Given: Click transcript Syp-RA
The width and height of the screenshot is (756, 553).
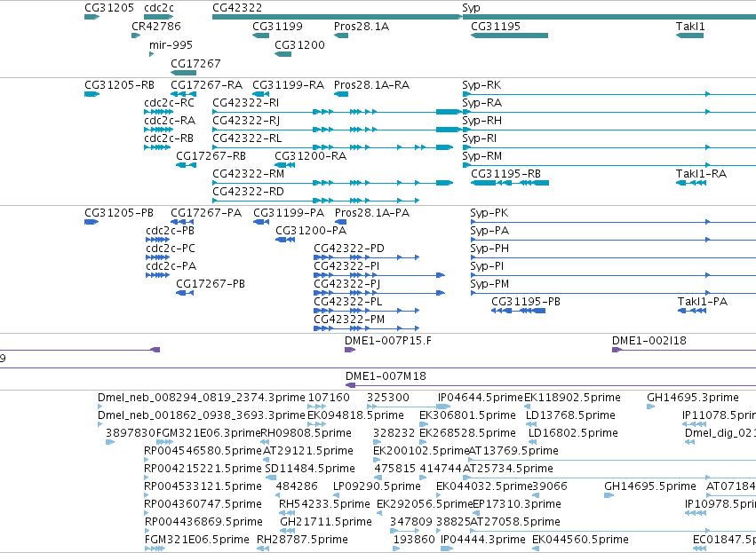Looking at the screenshot, I should (609, 112).
